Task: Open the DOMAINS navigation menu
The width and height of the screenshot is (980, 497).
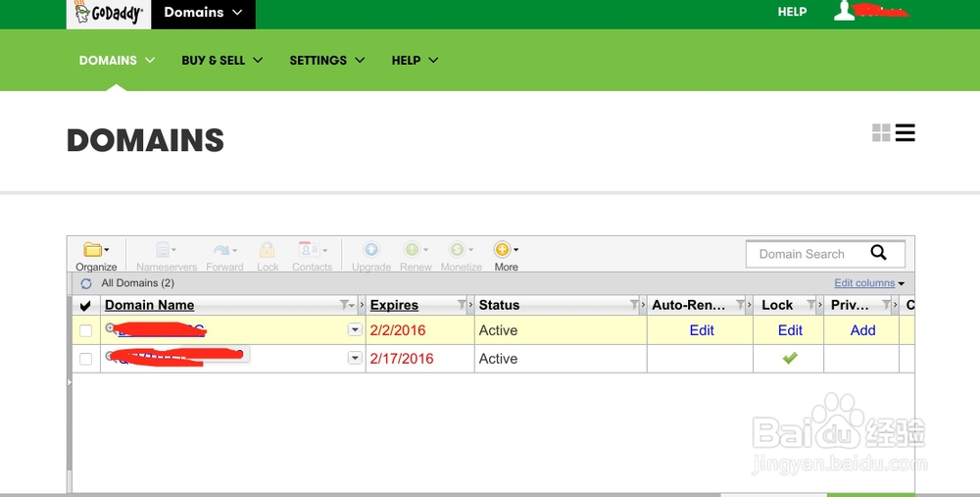Action: coord(117,60)
